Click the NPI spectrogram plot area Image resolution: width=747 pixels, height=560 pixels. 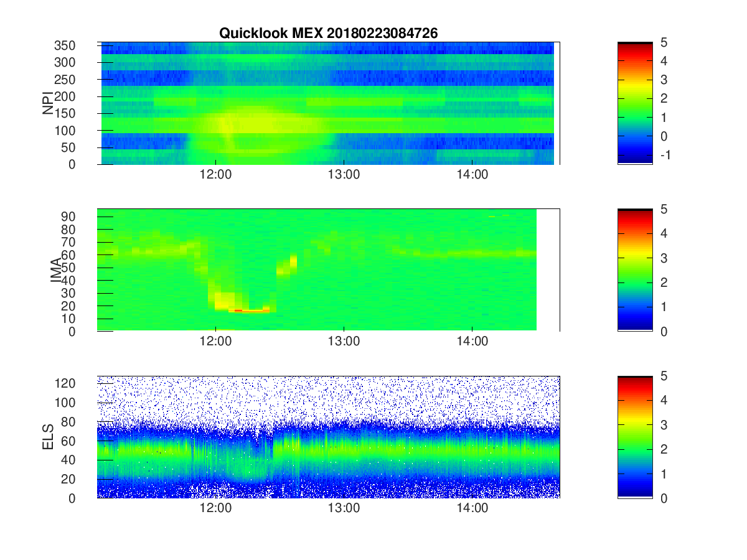tap(328, 103)
